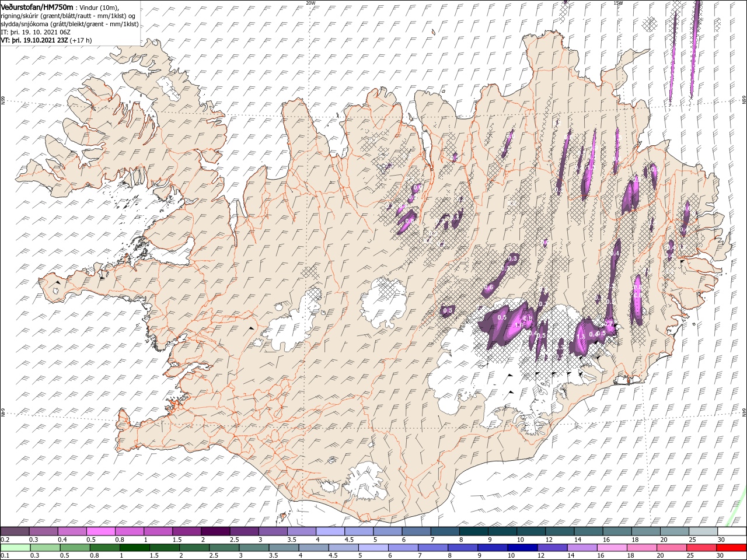Image resolution: width=747 pixels, height=560 pixels.
Task: Click the '2.5' number under bottom legend row
Action: click(x=214, y=555)
